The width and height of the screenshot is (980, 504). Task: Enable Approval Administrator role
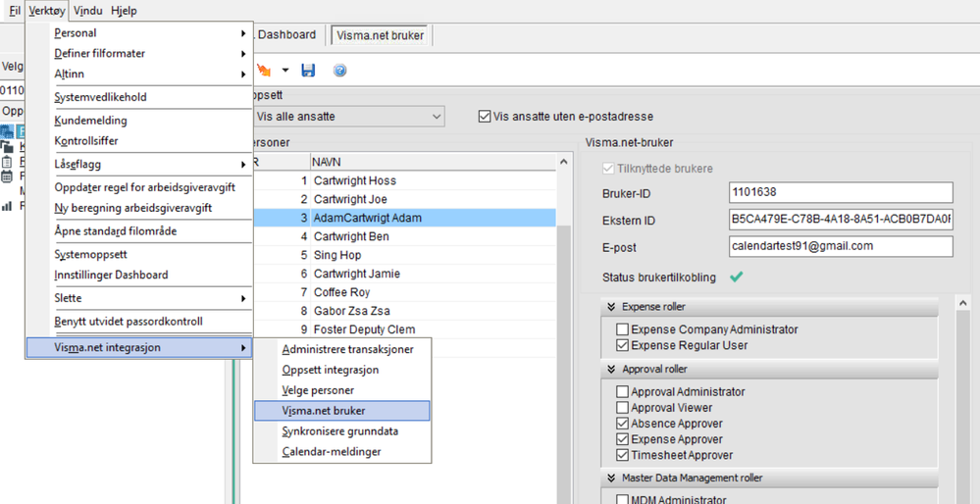(622, 392)
